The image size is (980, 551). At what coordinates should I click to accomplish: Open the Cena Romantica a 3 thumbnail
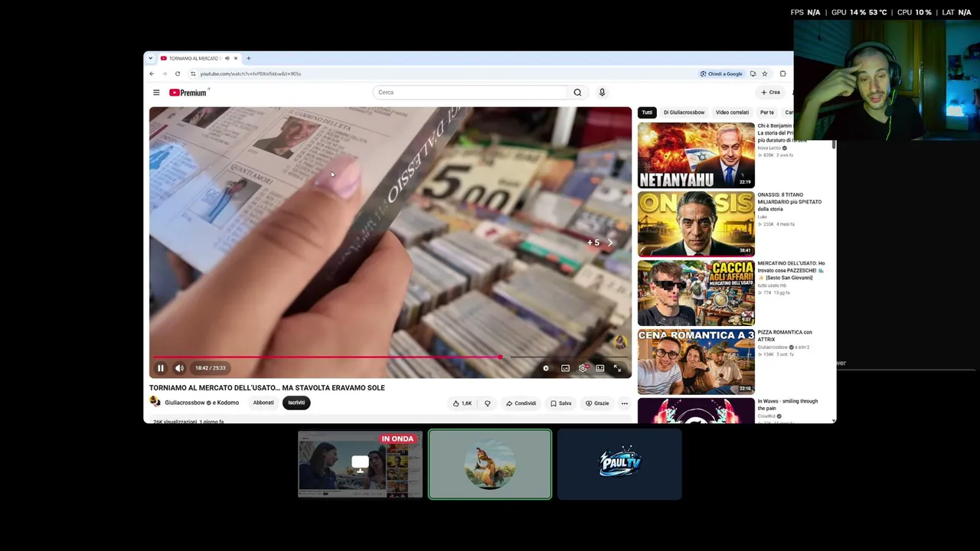[696, 362]
